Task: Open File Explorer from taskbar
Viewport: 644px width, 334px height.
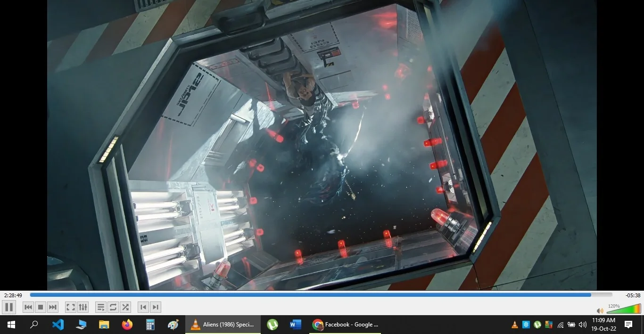Action: click(x=104, y=325)
